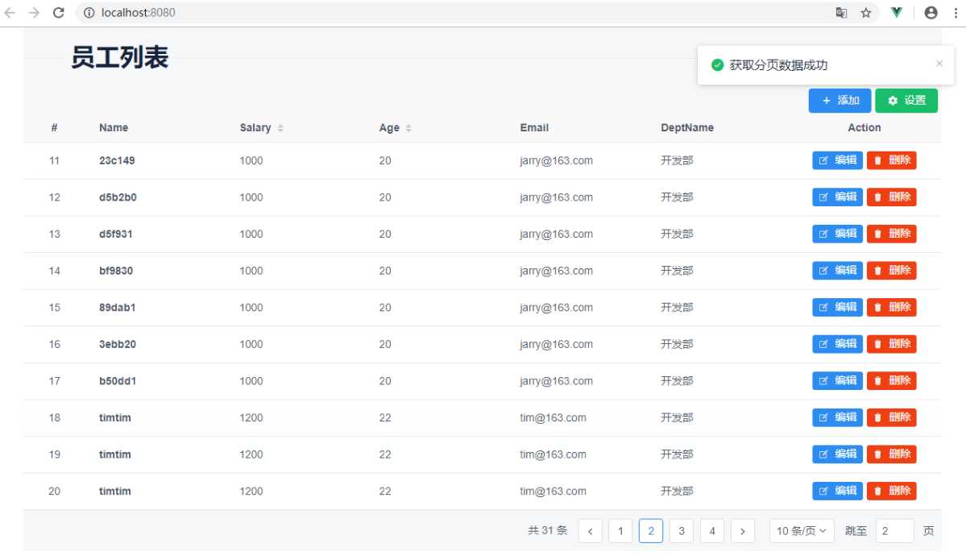This screenshot has width=966, height=560.
Task: Switch to page 3
Action: click(682, 531)
